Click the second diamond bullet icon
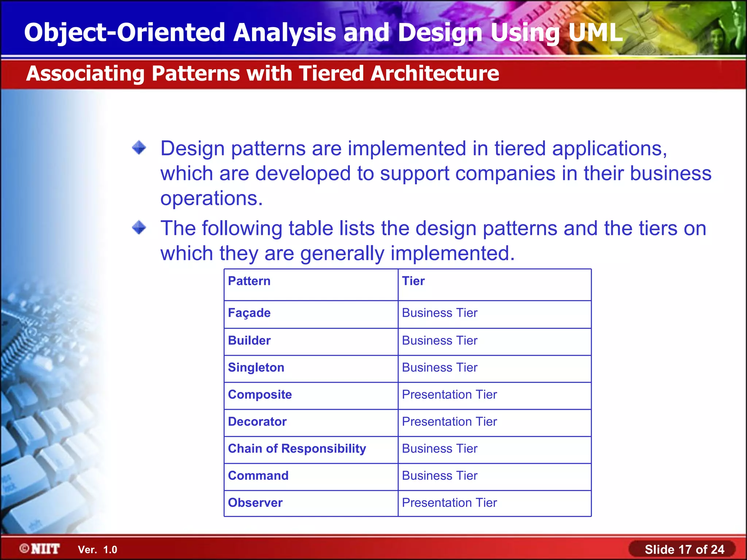This screenshot has width=747, height=560. tap(139, 227)
